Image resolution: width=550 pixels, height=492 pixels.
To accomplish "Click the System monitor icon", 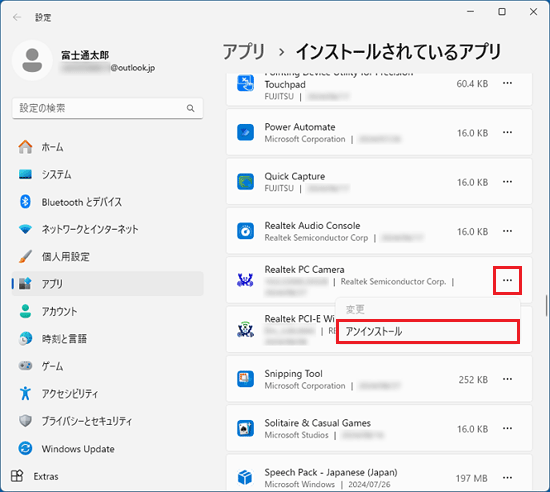I will [25, 174].
